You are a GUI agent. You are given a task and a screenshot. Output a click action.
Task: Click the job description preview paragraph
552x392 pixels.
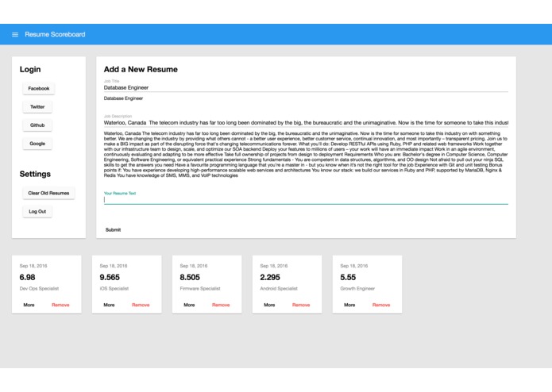tap(306, 154)
